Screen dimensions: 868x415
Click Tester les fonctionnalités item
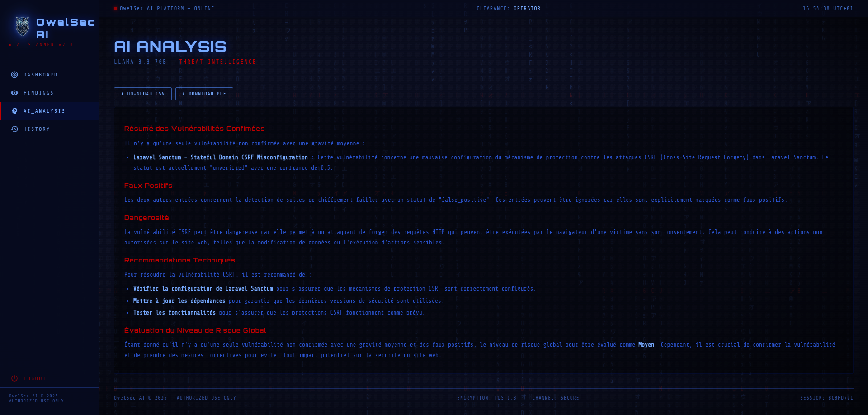175,313
